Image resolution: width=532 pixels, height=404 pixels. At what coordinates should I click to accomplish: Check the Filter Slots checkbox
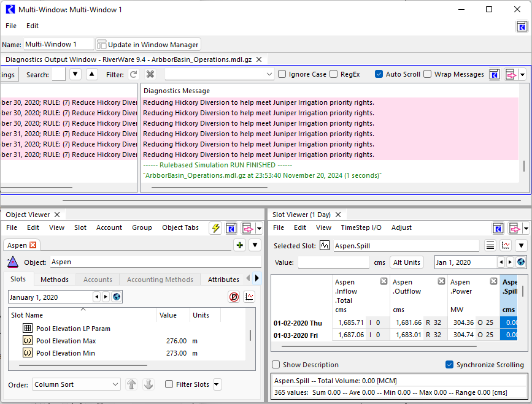[169, 384]
